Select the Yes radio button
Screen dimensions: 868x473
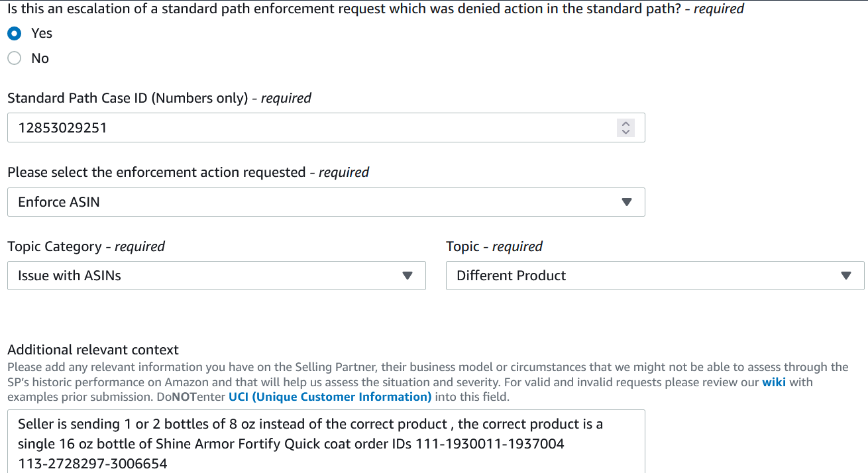click(15, 33)
